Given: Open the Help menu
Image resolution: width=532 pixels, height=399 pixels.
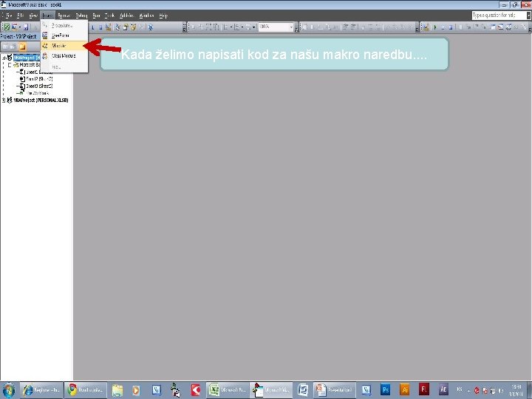Looking at the screenshot, I should (x=163, y=16).
